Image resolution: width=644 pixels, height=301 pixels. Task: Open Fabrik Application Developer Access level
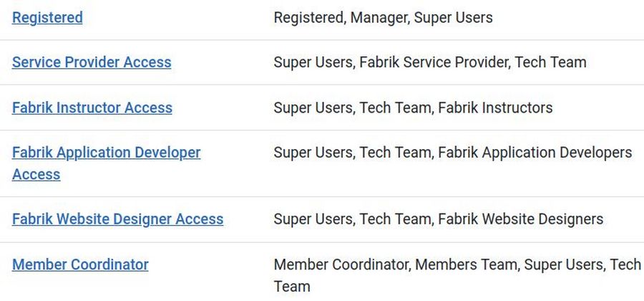coord(107,153)
